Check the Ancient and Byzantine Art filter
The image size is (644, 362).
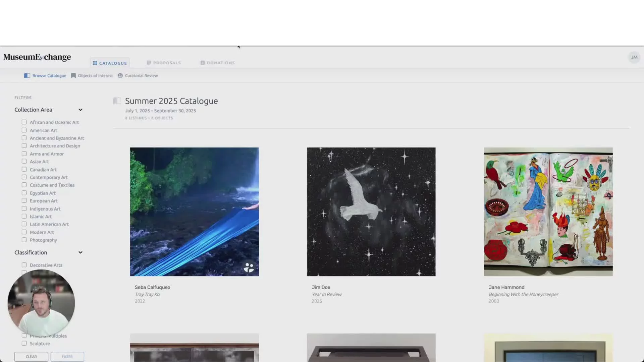point(24,138)
